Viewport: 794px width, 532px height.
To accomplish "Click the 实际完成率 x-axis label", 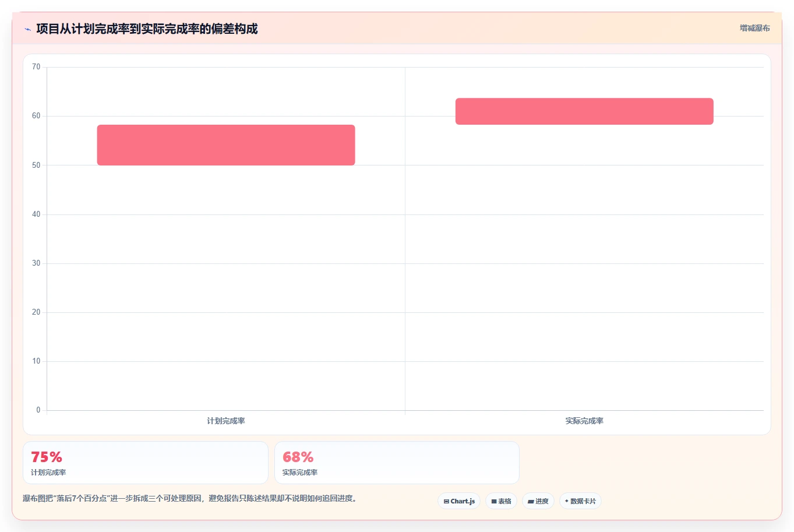I will click(584, 421).
